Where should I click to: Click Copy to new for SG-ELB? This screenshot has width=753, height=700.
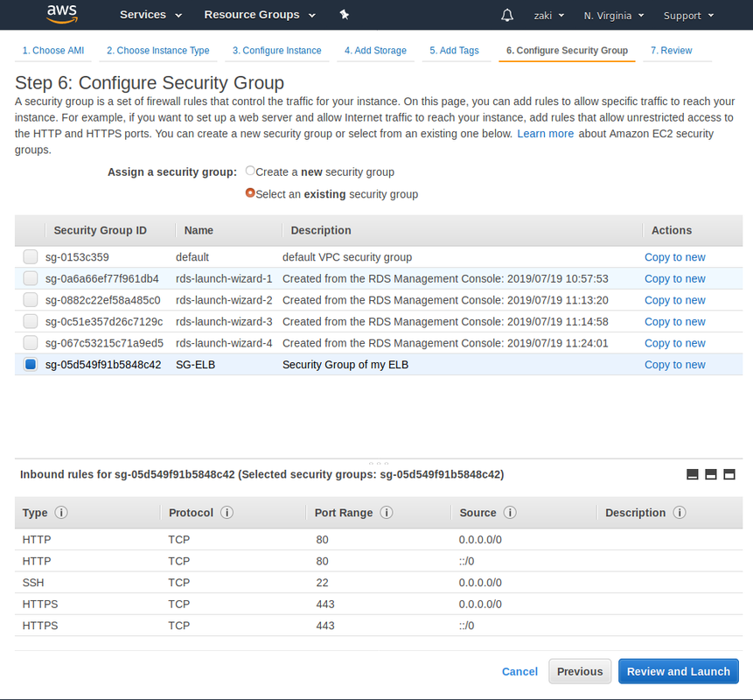pyautogui.click(x=674, y=364)
